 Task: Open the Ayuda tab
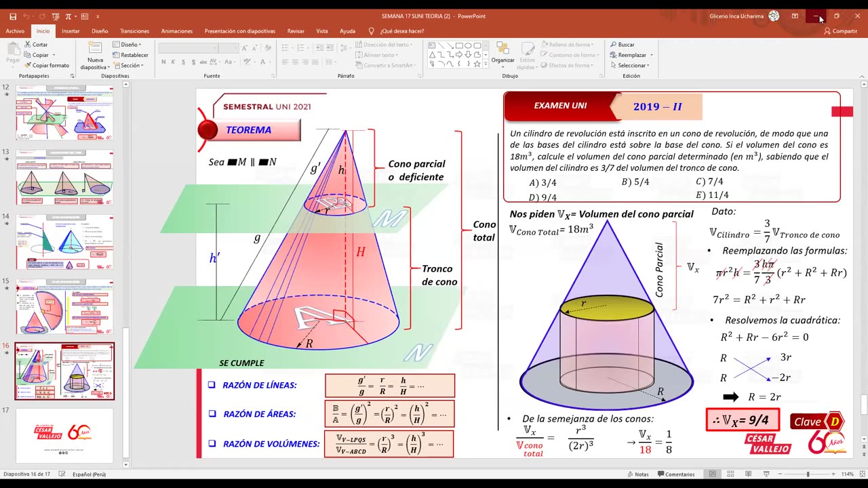347,31
